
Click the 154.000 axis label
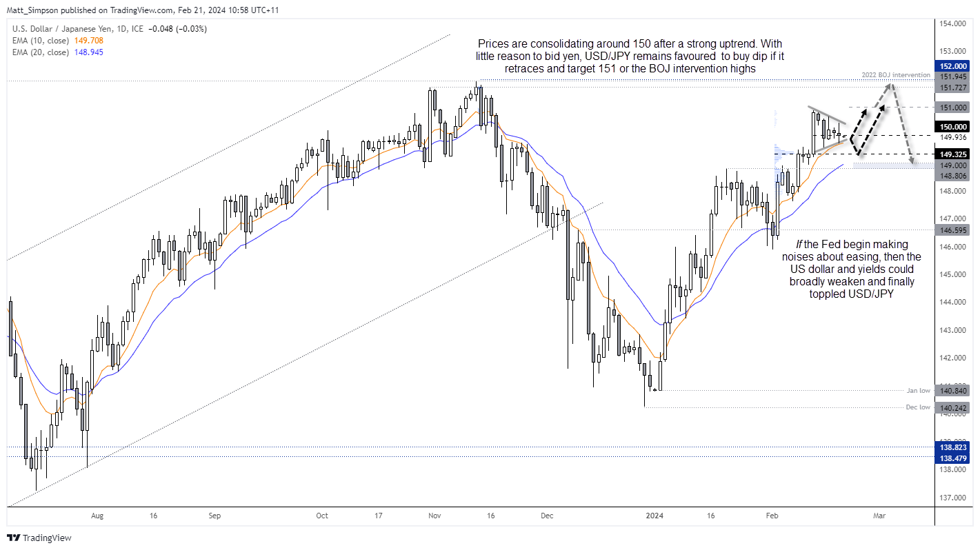tap(952, 23)
